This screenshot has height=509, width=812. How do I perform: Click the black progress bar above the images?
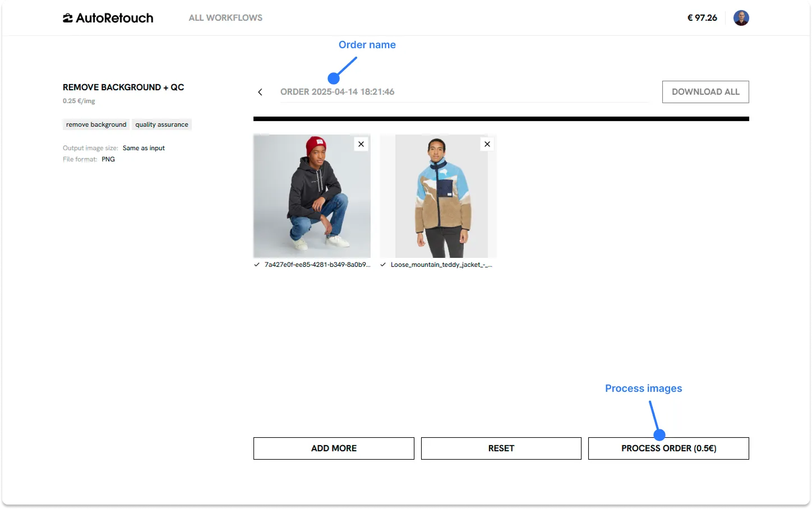point(501,118)
